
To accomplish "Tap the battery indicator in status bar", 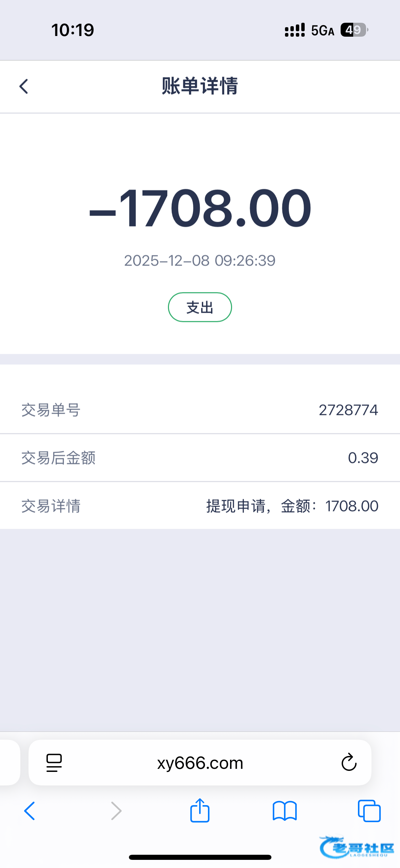I will coord(354,30).
